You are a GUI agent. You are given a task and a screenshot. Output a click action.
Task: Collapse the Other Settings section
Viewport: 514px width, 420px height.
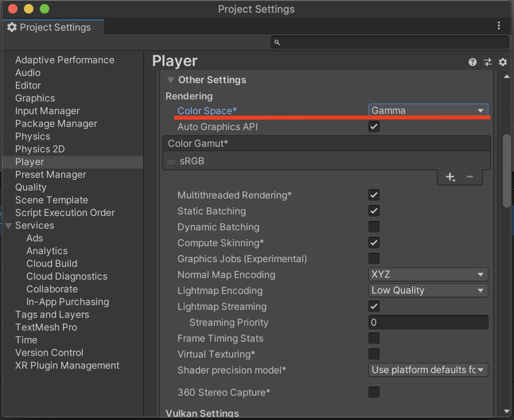170,80
